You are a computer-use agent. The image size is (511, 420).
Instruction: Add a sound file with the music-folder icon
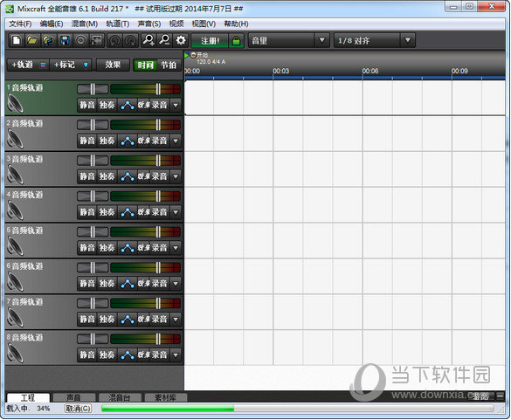click(x=48, y=40)
